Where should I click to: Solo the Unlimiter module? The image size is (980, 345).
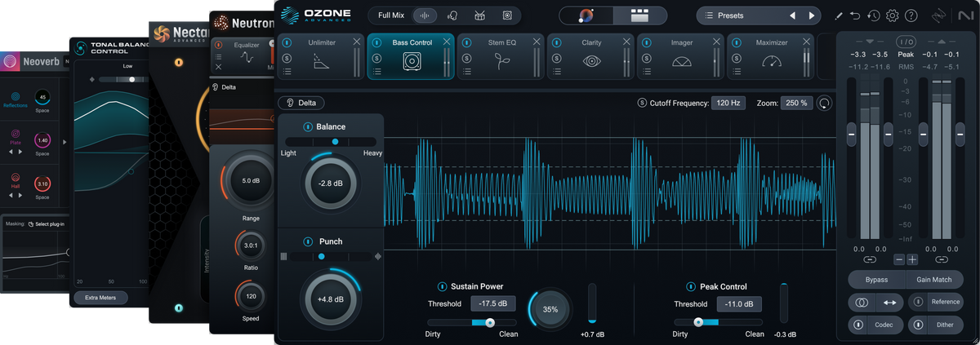(287, 58)
